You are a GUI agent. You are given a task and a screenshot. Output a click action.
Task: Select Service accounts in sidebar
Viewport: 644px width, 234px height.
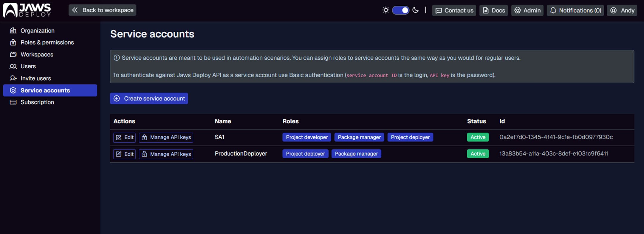click(50, 90)
